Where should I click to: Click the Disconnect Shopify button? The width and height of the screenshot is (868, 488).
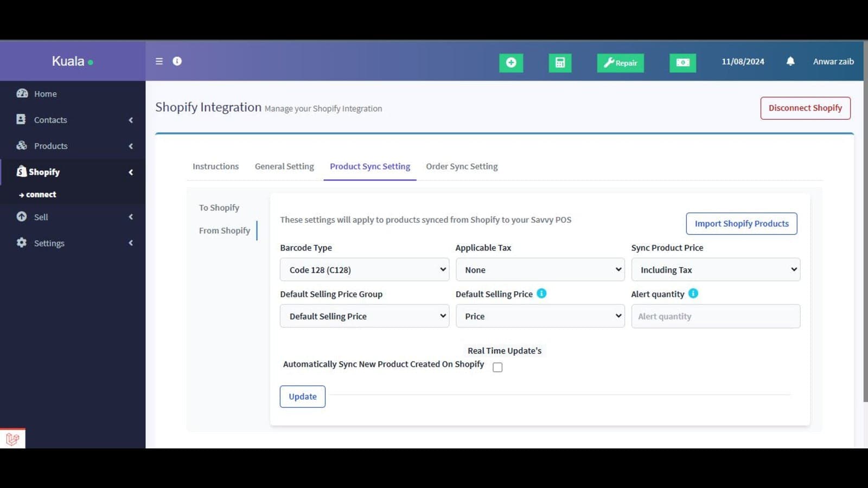click(805, 108)
